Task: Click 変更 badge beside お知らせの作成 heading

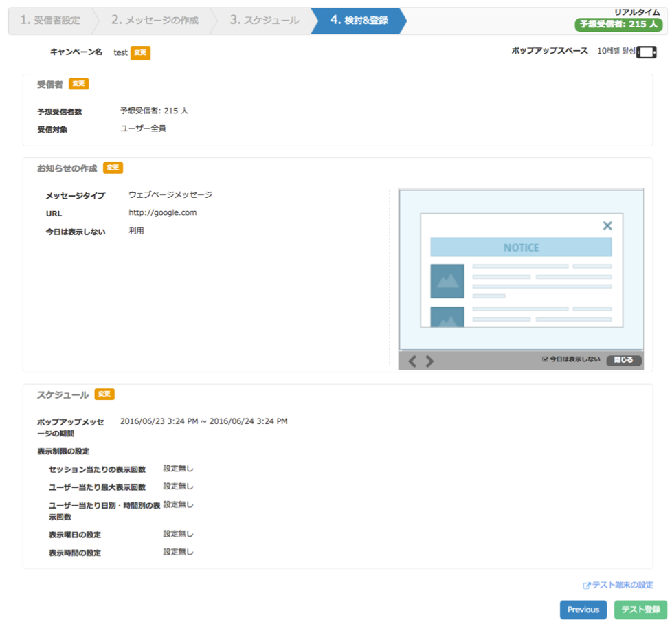Action: tap(113, 168)
